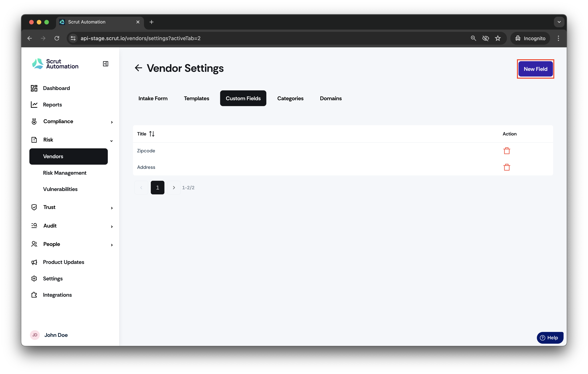This screenshot has width=588, height=374.
Task: Reload the page in browser
Action: click(57, 38)
